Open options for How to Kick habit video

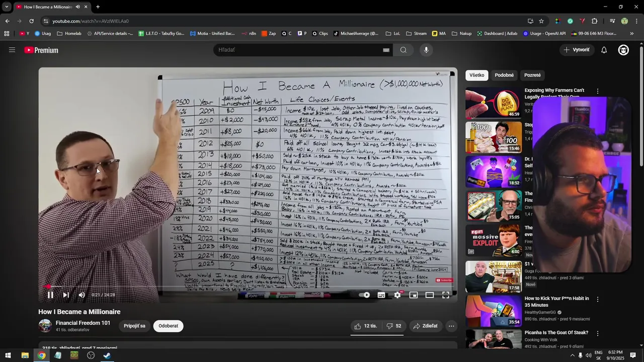pyautogui.click(x=598, y=299)
